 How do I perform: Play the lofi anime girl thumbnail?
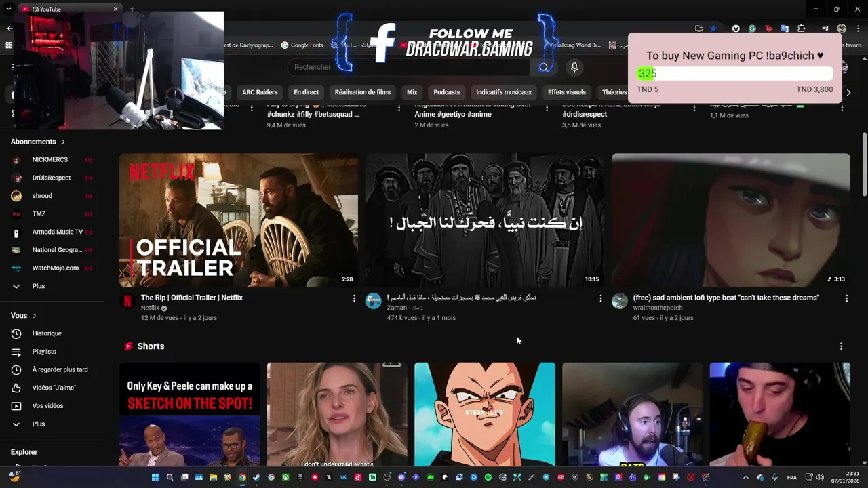point(731,220)
